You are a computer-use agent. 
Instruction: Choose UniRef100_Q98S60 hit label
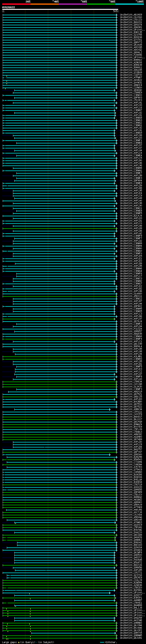pyautogui.click(x=131, y=454)
